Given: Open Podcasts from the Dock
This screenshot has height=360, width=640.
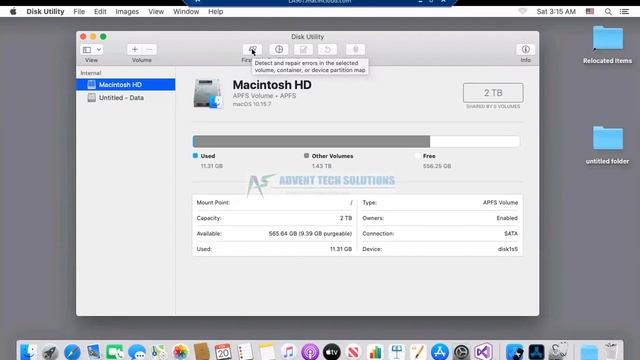Looking at the screenshot, I should pos(310,352).
